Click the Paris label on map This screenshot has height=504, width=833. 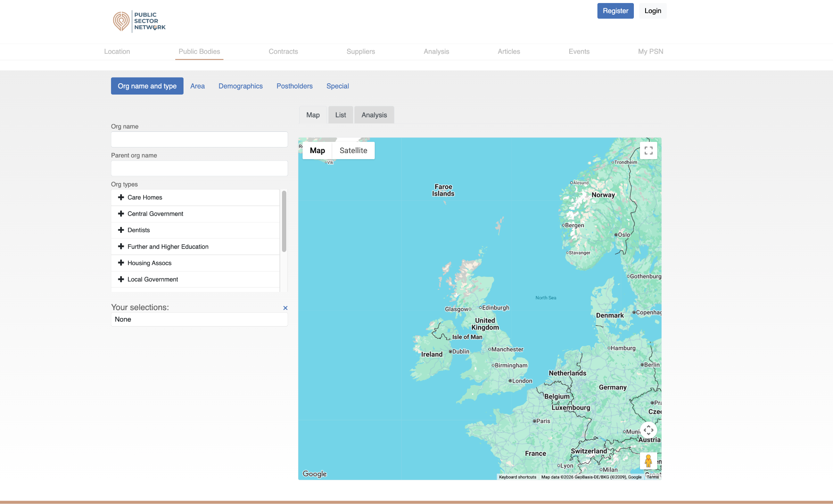click(543, 421)
